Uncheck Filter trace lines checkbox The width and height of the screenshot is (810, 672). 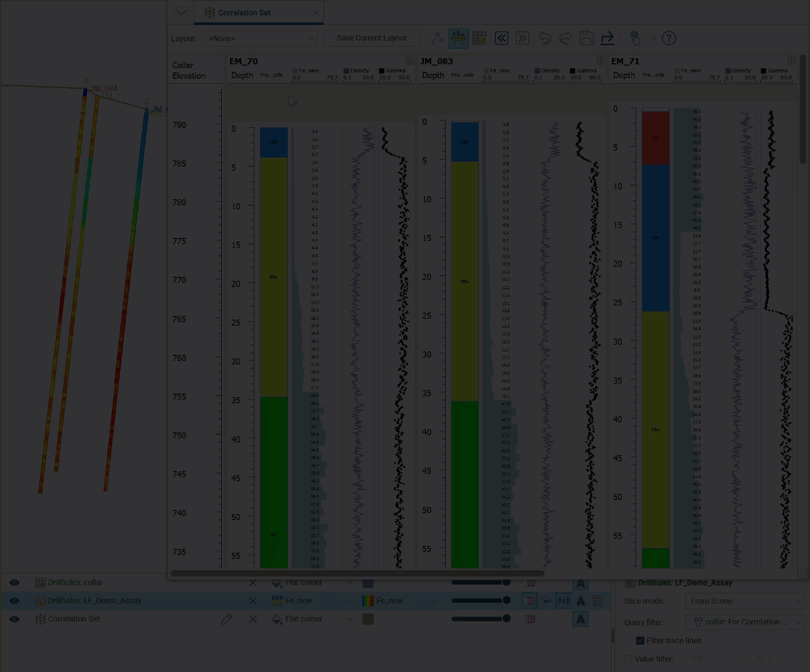640,641
